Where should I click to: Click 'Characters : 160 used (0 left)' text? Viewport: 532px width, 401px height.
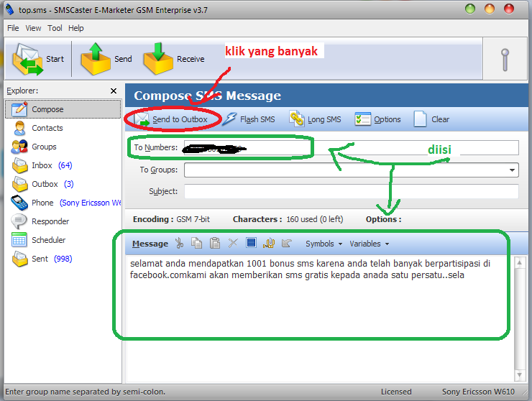click(x=288, y=219)
